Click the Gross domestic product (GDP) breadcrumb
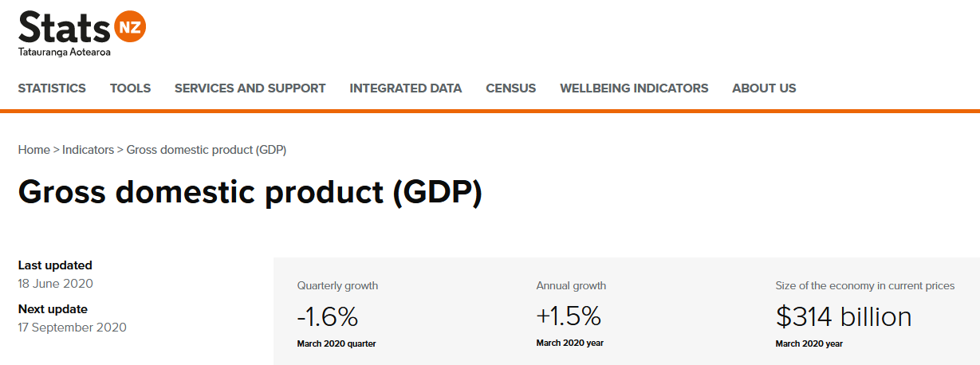 pos(207,150)
